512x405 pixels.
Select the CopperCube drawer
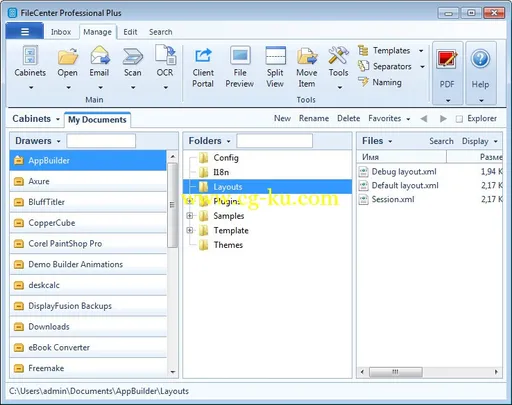[88, 223]
